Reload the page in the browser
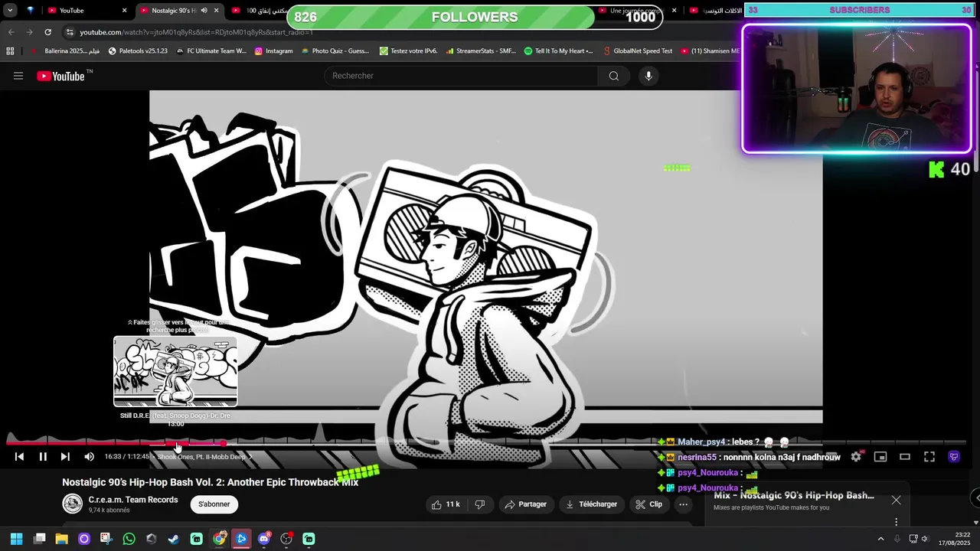 pyautogui.click(x=47, y=32)
